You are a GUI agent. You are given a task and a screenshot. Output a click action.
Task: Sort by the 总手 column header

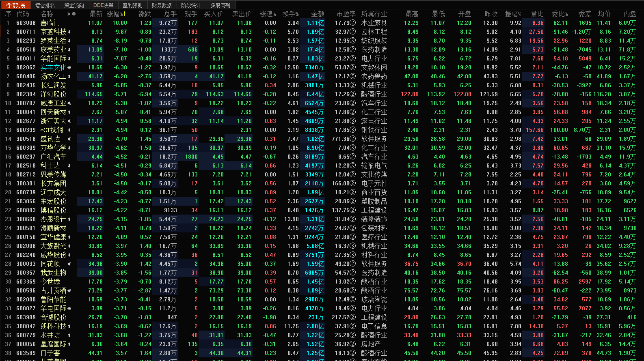click(x=170, y=14)
